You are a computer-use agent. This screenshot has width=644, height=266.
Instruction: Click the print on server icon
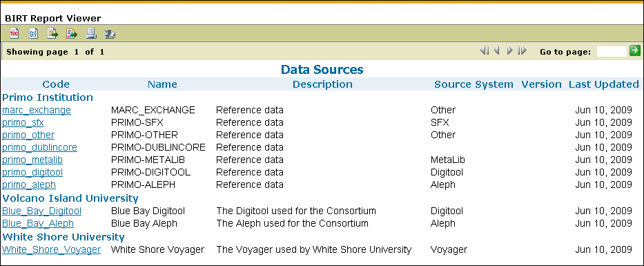(110, 34)
